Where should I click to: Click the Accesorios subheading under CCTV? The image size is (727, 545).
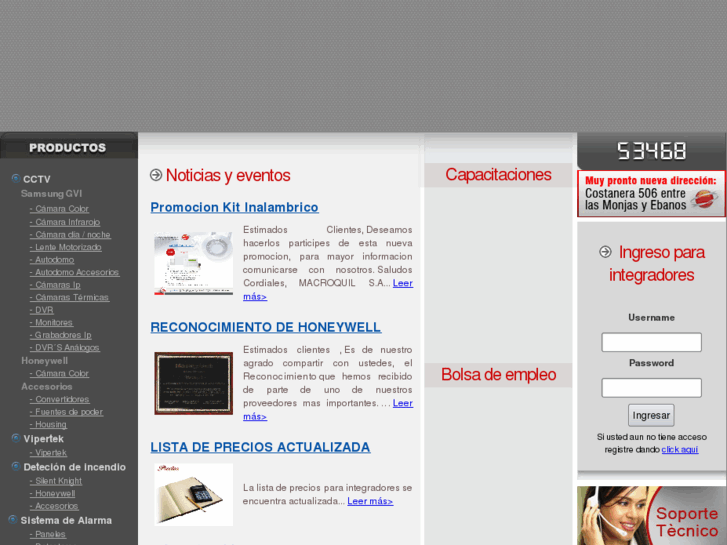point(47,387)
